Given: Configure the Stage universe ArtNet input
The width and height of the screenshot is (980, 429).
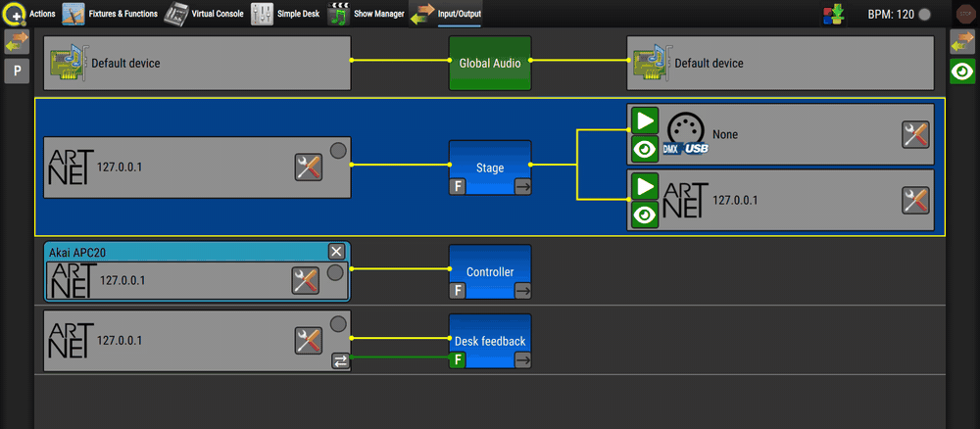Looking at the screenshot, I should [308, 167].
